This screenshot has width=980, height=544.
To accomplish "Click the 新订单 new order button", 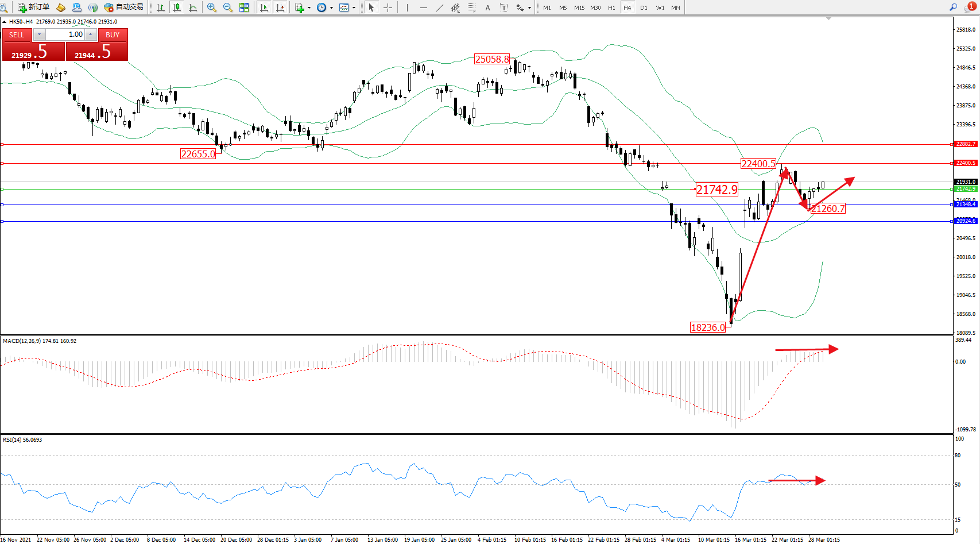I will click(33, 7).
